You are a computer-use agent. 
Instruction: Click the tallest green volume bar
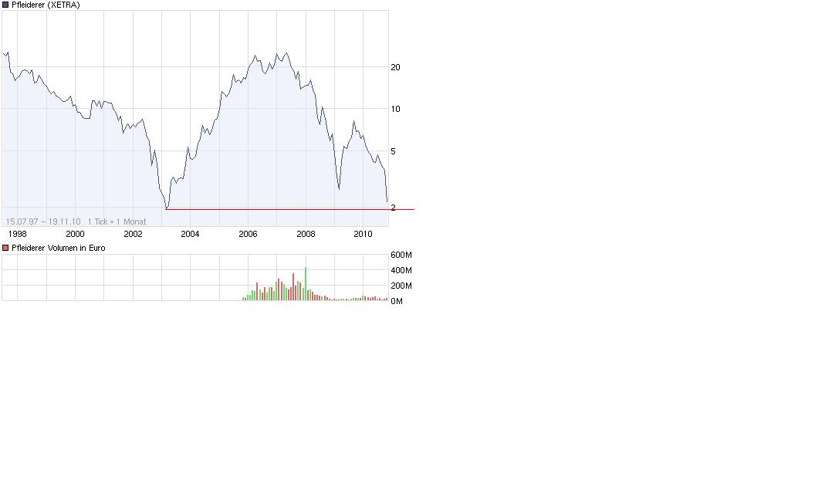pyautogui.click(x=306, y=284)
